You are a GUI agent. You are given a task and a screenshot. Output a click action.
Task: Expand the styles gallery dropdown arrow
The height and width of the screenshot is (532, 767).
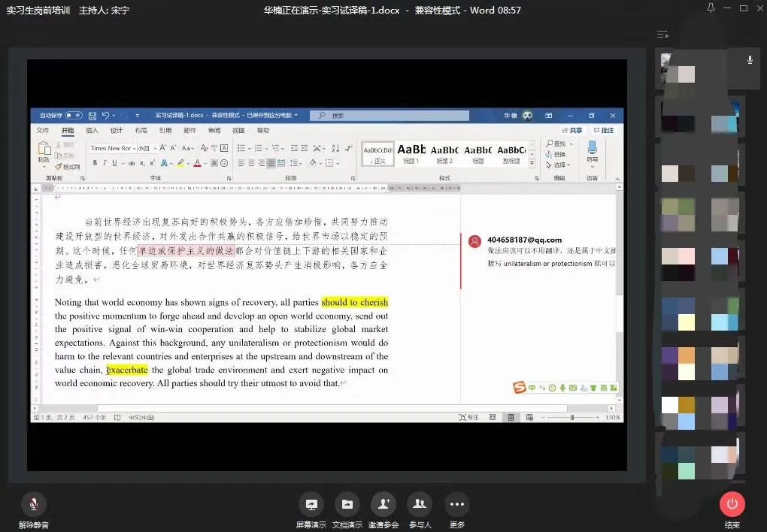tap(532, 163)
